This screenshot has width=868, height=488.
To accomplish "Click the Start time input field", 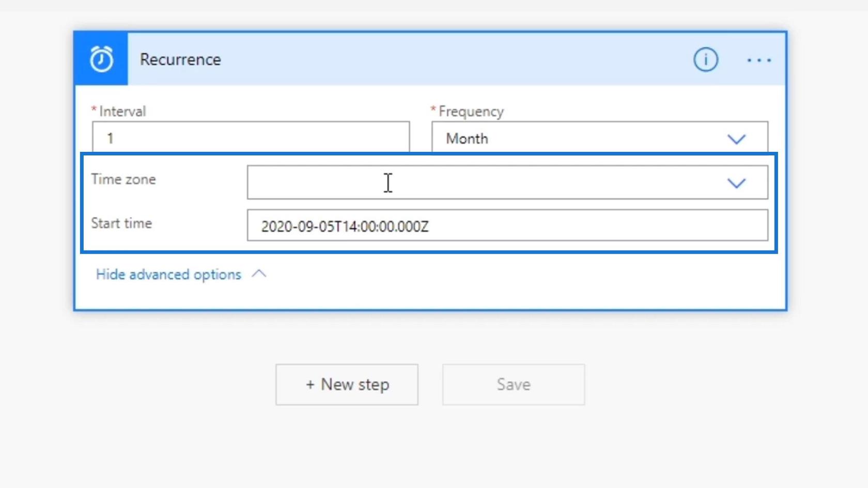I will point(507,225).
